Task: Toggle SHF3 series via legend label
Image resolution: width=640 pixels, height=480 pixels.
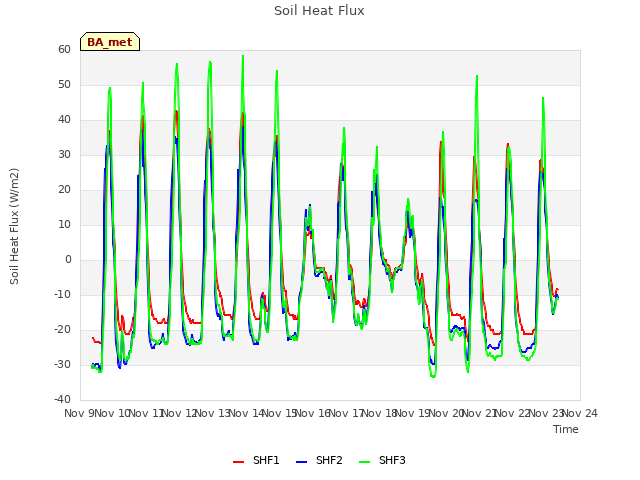Action: click(392, 460)
